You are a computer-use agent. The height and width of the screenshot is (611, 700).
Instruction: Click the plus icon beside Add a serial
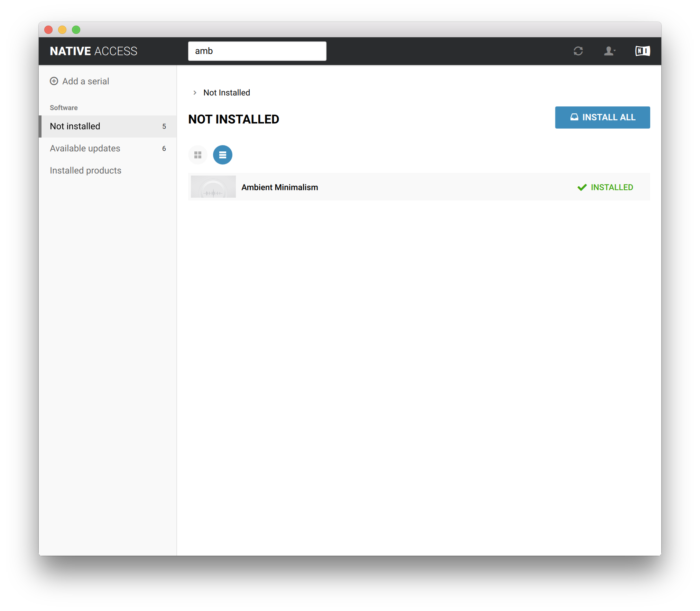point(54,81)
